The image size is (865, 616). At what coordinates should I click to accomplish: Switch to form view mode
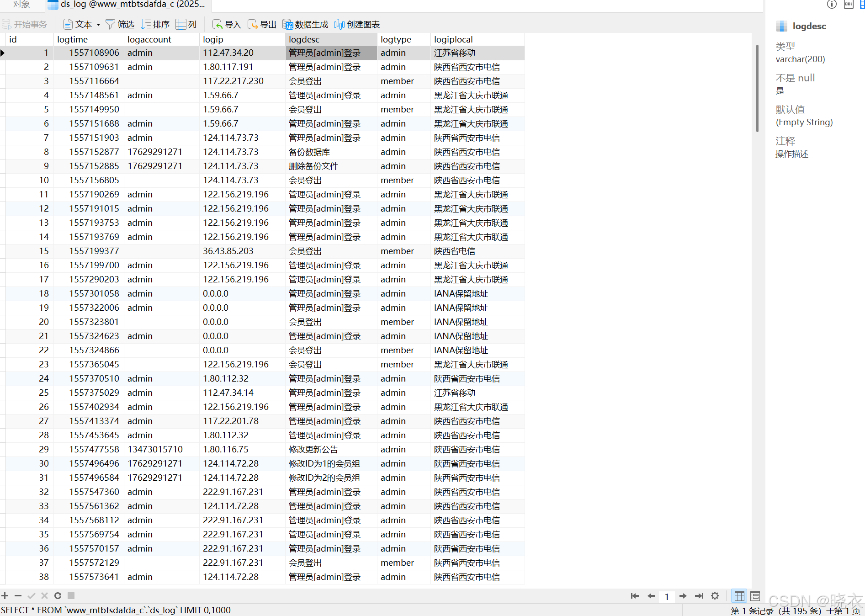click(x=755, y=596)
